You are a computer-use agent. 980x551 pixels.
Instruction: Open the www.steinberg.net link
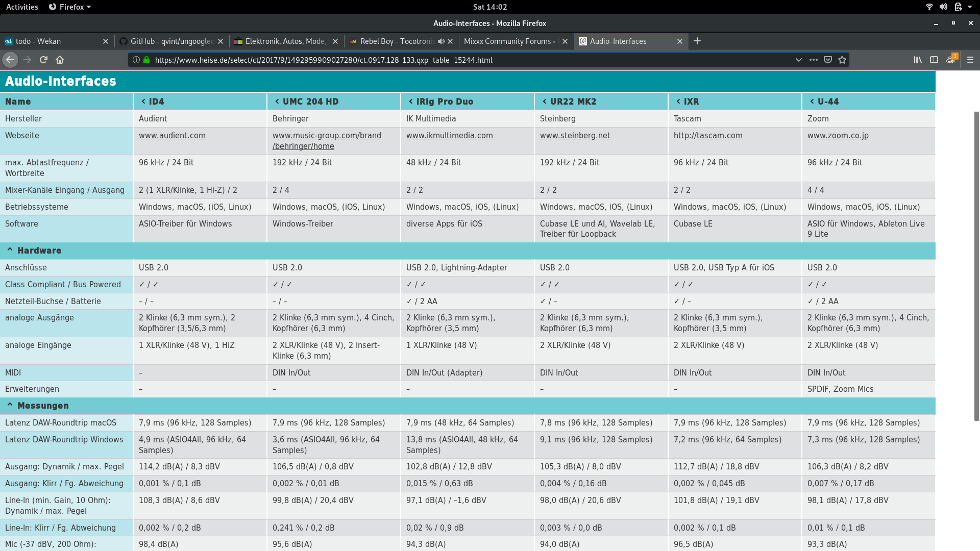tap(575, 136)
